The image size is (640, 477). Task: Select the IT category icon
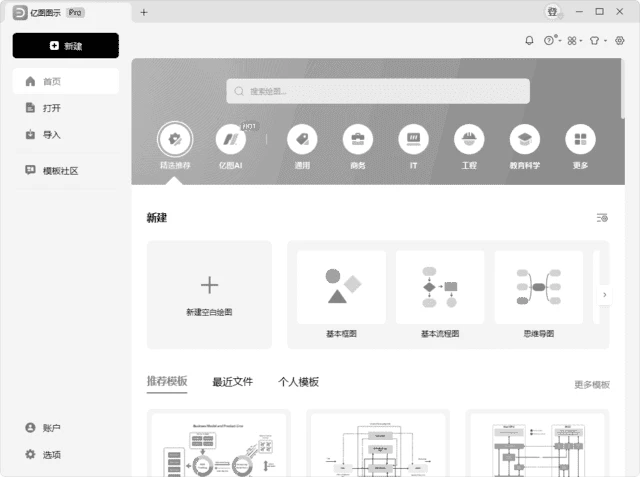pos(413,139)
